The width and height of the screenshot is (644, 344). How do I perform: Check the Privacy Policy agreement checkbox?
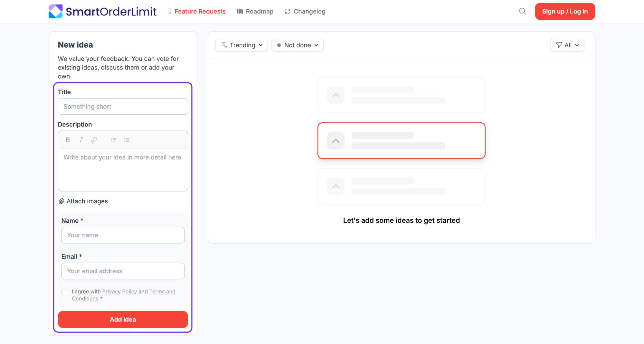click(65, 292)
